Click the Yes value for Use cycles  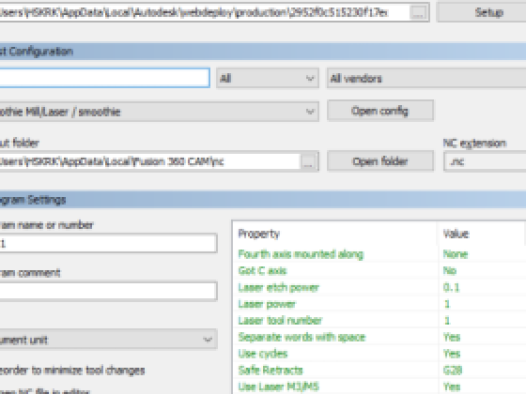452,353
